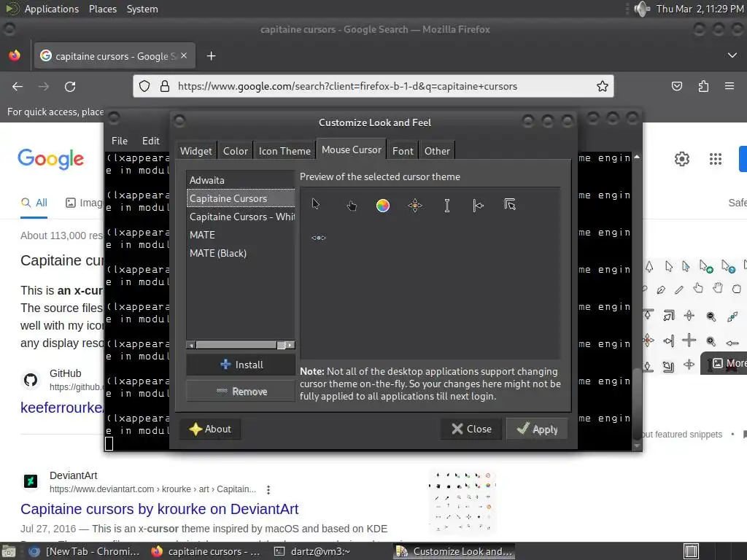
Task: Open Firefox extensions puzzle icon
Action: click(703, 86)
